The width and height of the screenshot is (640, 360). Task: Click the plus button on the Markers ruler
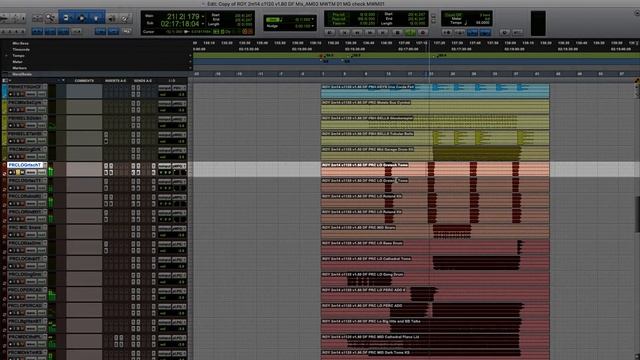tap(190, 68)
